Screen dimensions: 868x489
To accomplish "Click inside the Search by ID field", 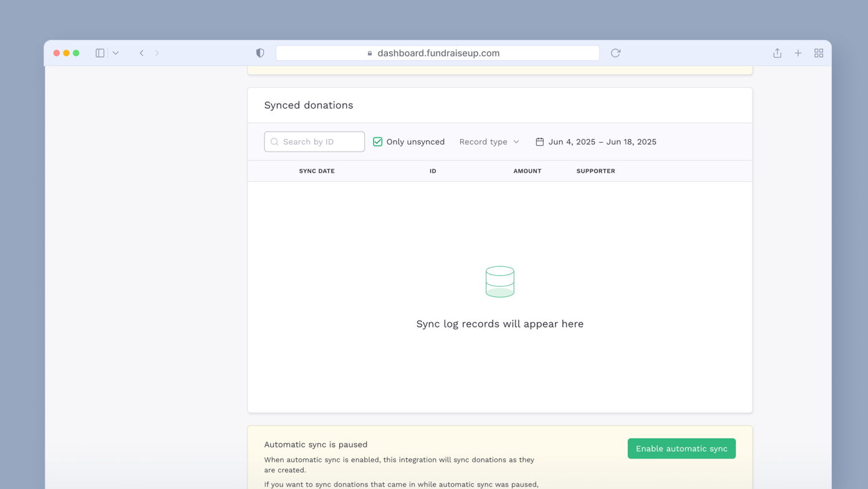I will click(318, 142).
